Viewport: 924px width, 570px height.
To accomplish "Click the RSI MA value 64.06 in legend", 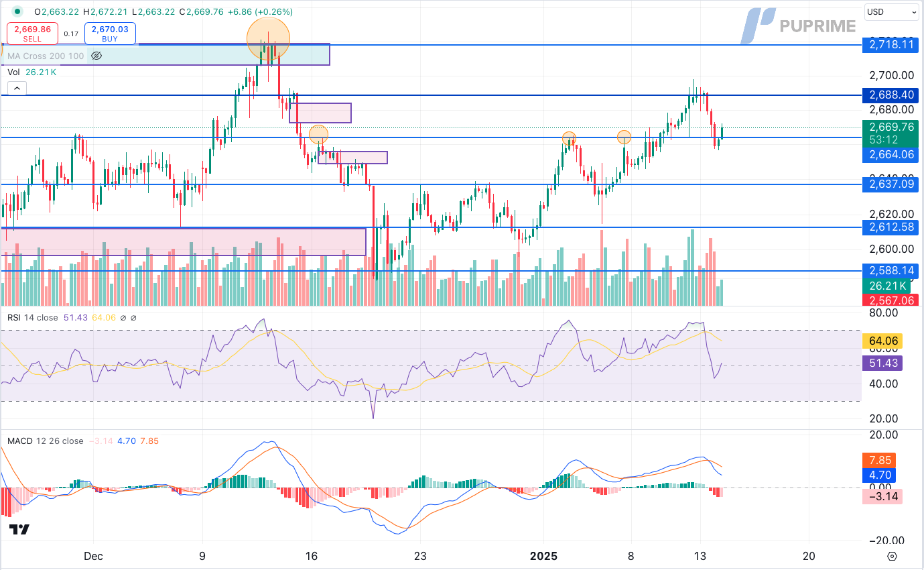I will (105, 318).
